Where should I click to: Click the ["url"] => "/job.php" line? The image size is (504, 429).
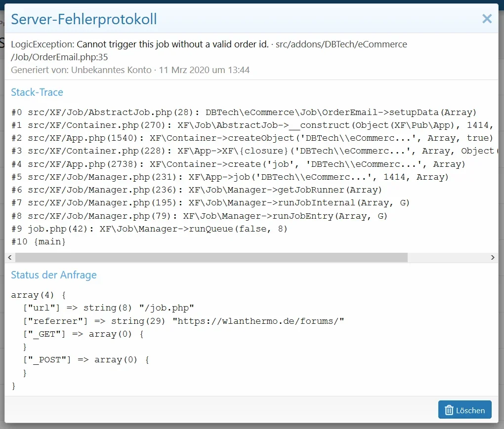[x=108, y=308]
